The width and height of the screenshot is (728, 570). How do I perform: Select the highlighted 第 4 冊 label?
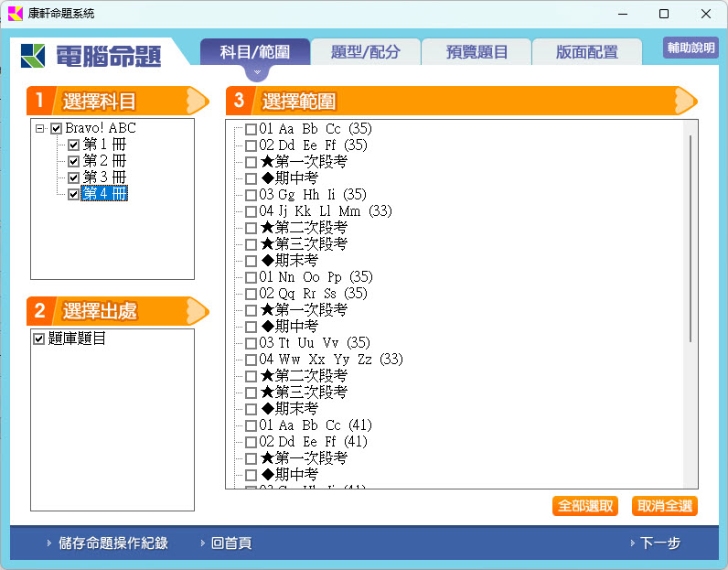click(104, 194)
